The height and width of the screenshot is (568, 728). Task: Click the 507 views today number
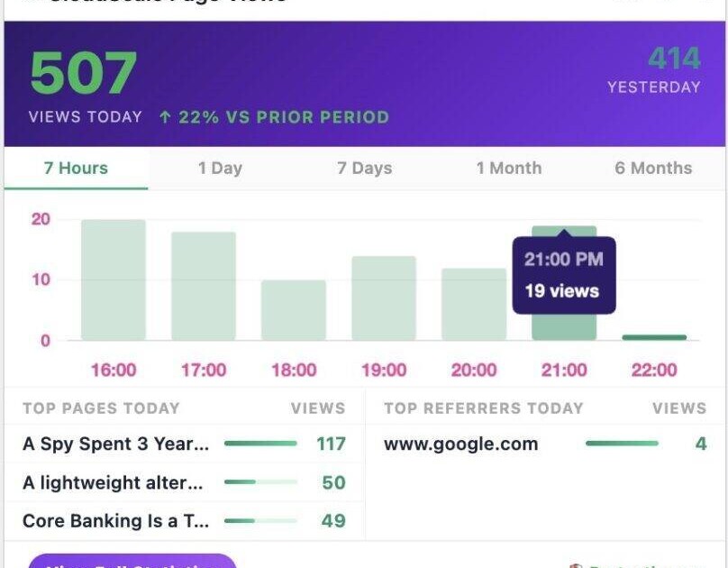pos(84,73)
